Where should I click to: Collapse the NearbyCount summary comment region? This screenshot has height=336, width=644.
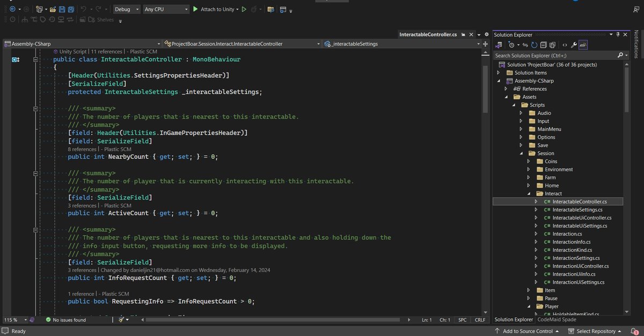[x=35, y=108]
